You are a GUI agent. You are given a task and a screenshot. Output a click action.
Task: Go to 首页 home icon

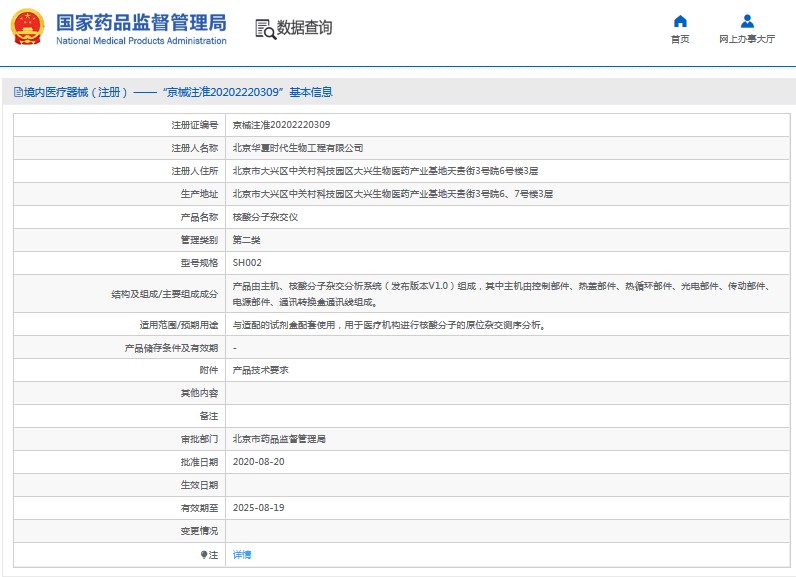pyautogui.click(x=680, y=21)
